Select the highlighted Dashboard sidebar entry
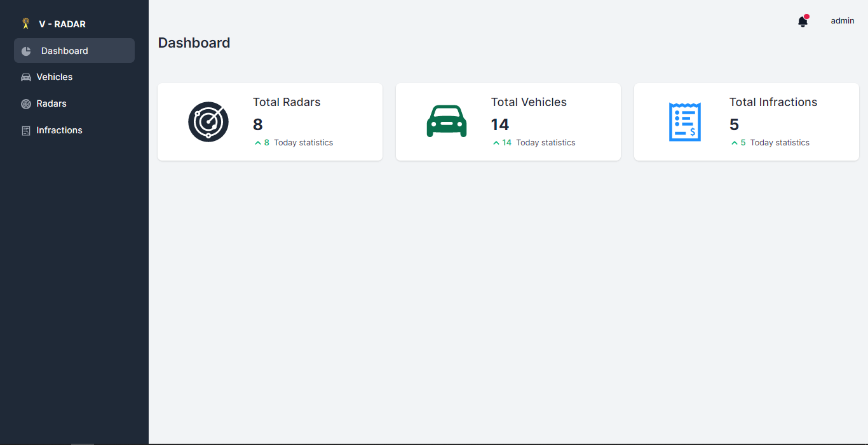868x445 pixels. [x=64, y=50]
